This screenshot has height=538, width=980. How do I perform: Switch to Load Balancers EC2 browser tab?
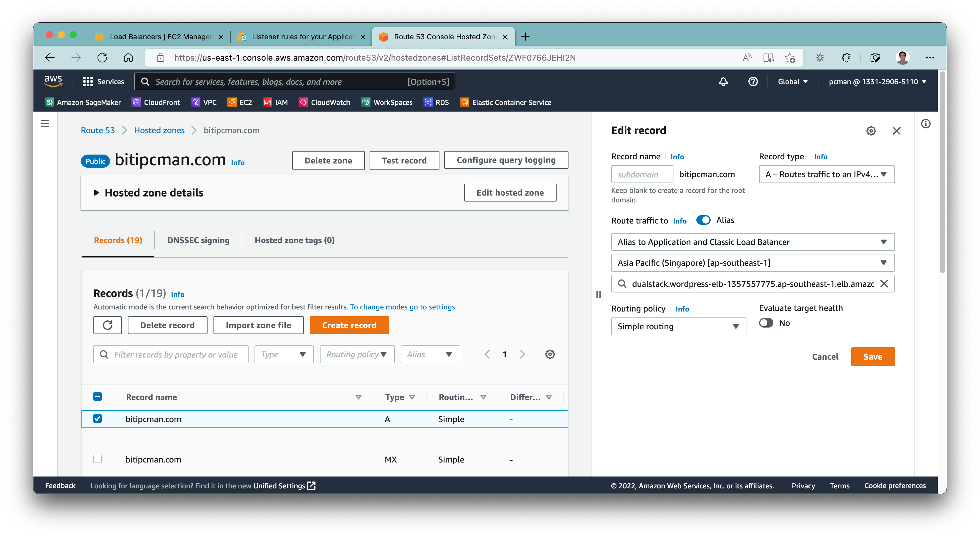pyautogui.click(x=159, y=37)
